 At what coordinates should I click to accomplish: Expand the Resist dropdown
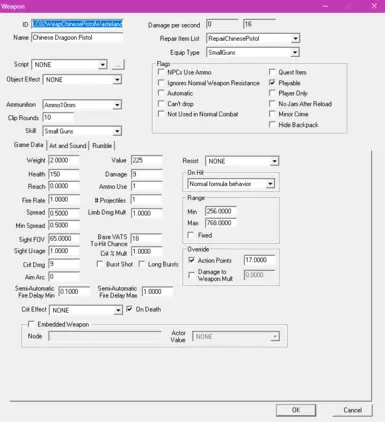[x=274, y=161]
